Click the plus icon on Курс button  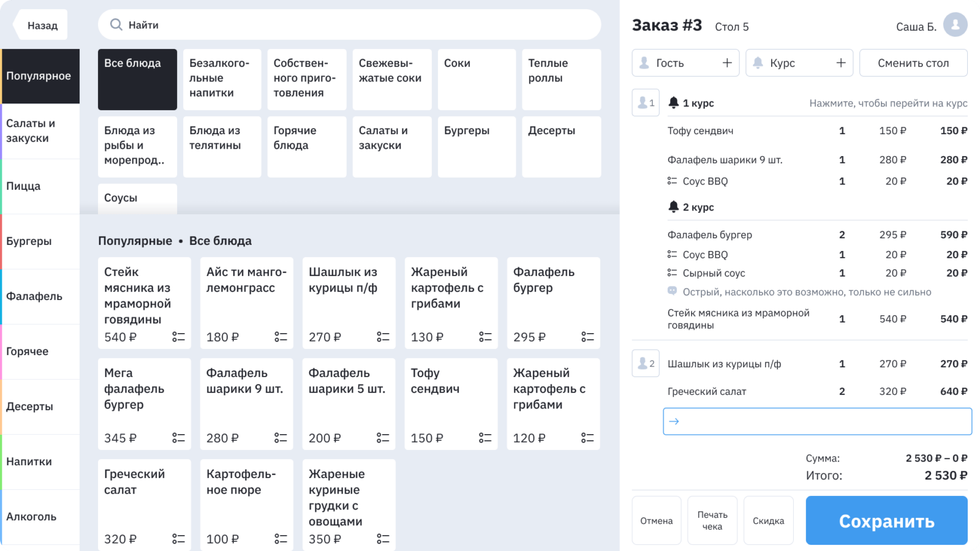coord(841,63)
